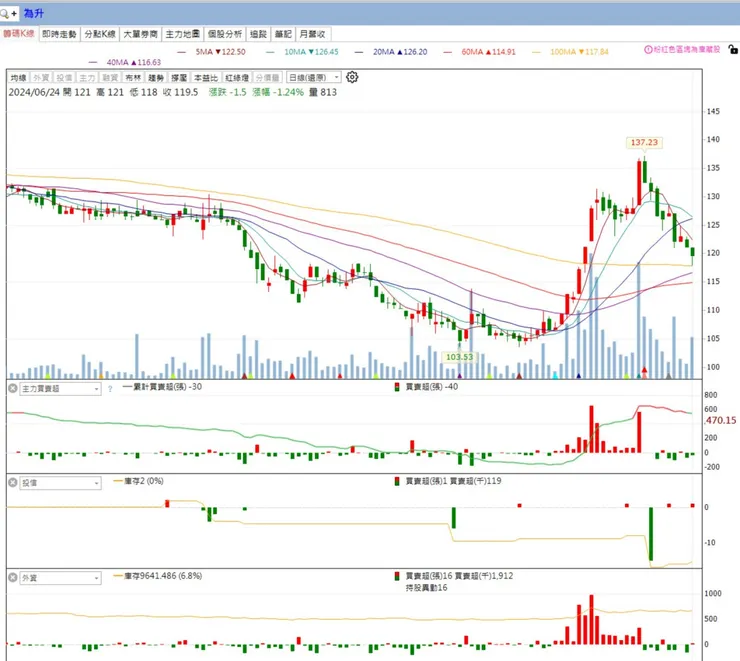Switch to the 分點K線 tab
The width and height of the screenshot is (740, 661).
point(100,34)
